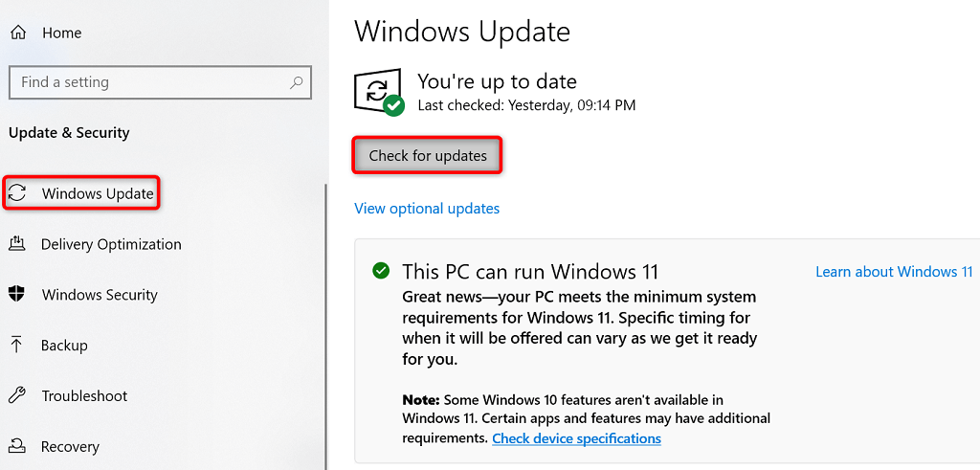Click the Troubleshoot wrench icon
980x470 pixels.
17,395
